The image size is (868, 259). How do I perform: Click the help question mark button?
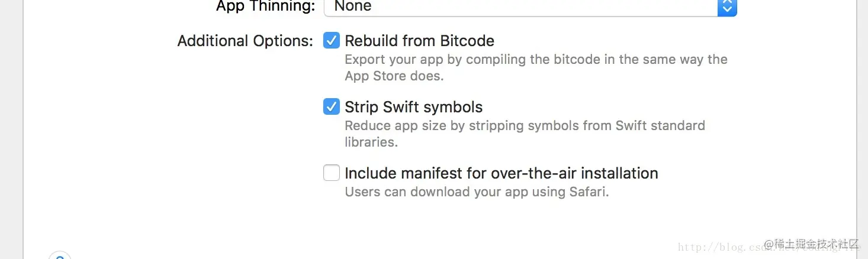(x=60, y=256)
